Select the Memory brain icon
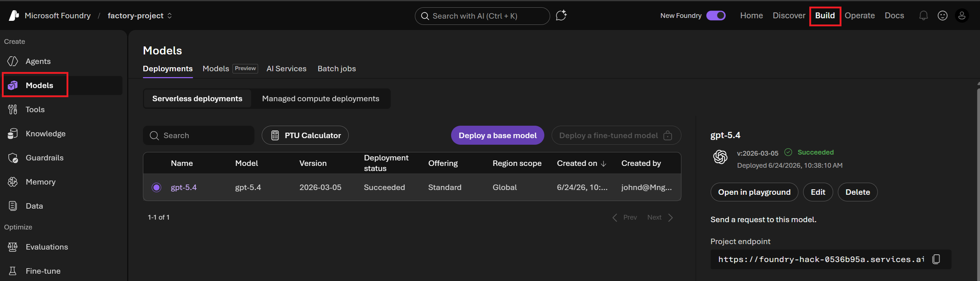 click(x=13, y=182)
